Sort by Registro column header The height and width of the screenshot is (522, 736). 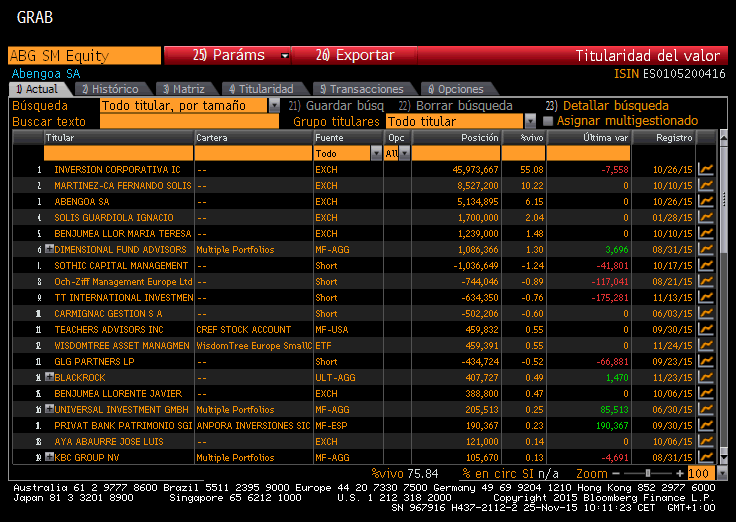(664, 138)
